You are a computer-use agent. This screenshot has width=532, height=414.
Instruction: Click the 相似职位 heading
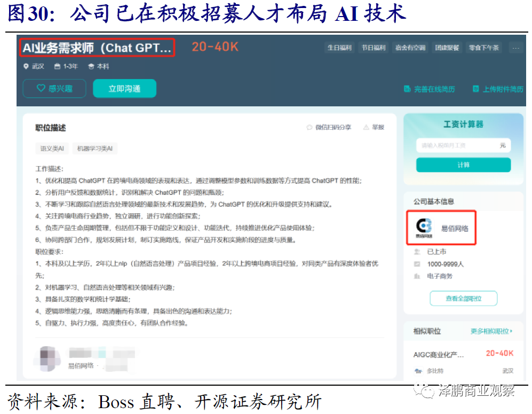pos(427,331)
